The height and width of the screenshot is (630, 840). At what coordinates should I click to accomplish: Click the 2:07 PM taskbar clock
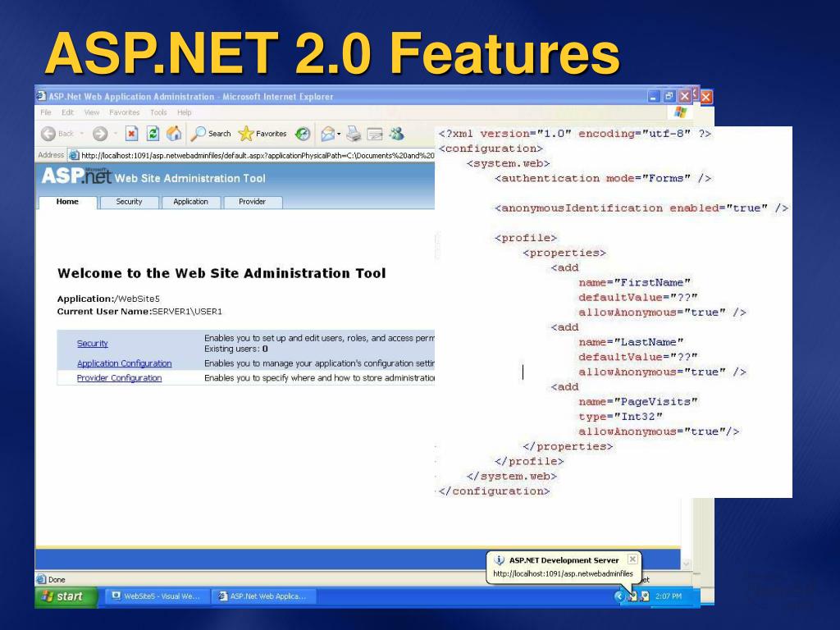[x=669, y=596]
